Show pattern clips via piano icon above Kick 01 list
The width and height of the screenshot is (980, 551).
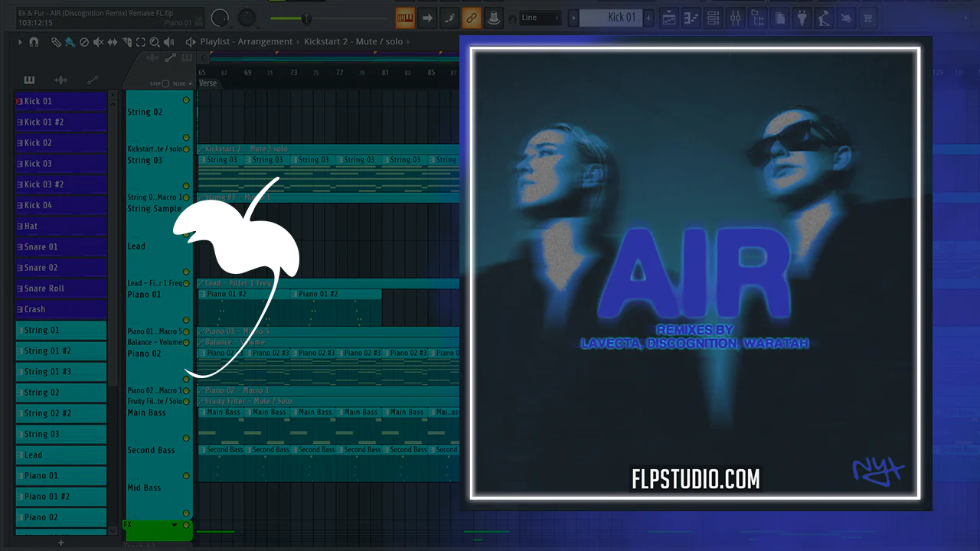click(30, 80)
